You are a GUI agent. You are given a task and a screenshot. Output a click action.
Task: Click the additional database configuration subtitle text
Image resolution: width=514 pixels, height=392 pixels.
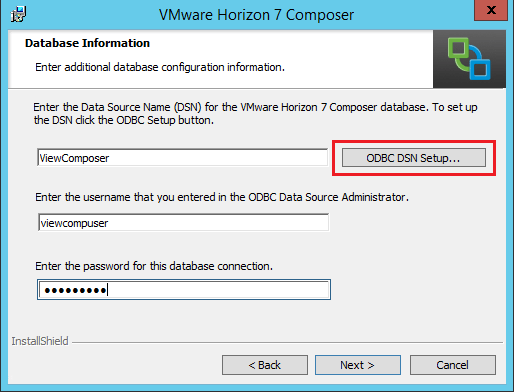click(x=160, y=67)
